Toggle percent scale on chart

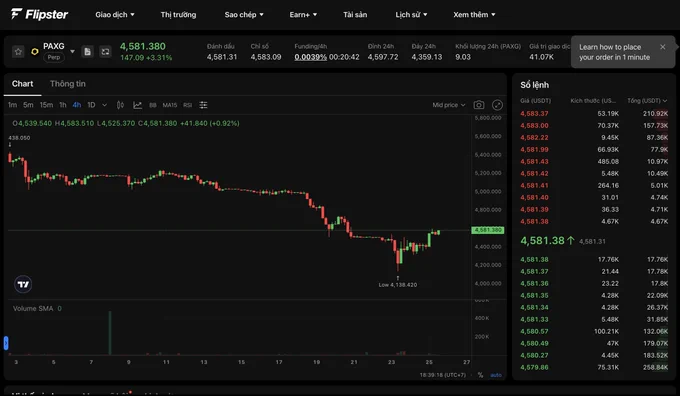click(x=481, y=375)
